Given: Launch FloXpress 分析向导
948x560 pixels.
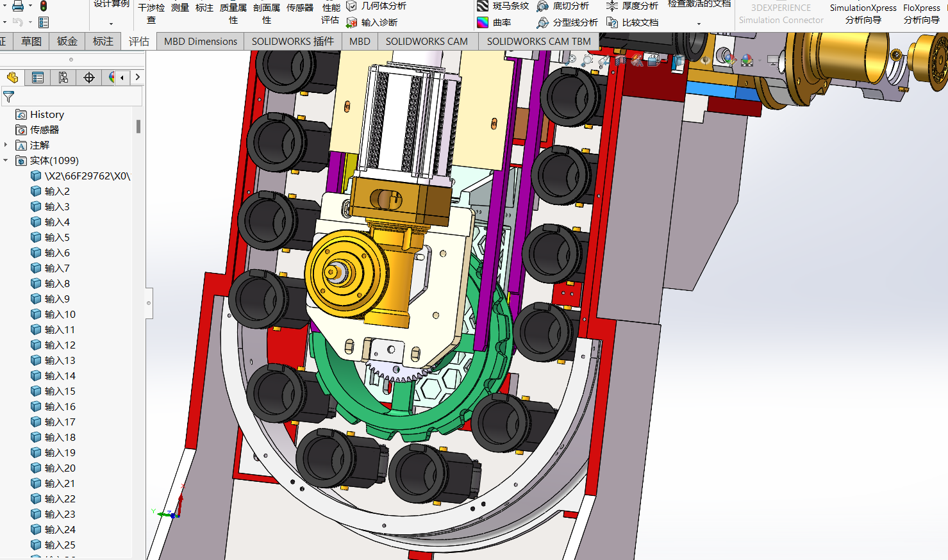Looking at the screenshot, I should coord(922,13).
